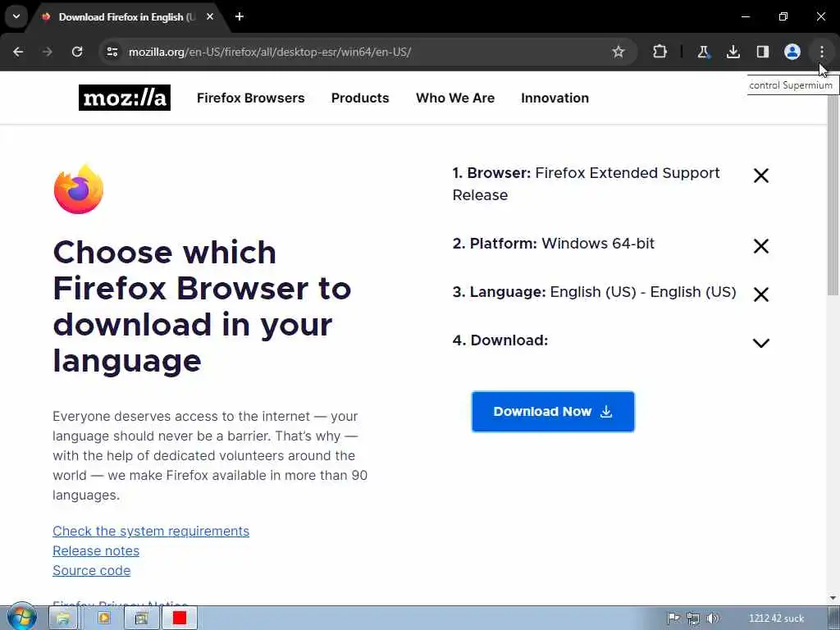Open the volume speaker tray icon
The width and height of the screenshot is (840, 630).
tap(713, 619)
